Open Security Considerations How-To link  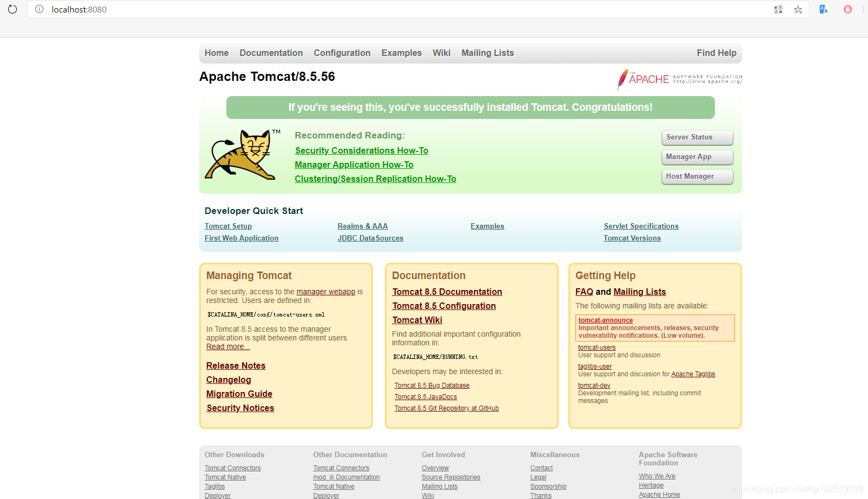[362, 150]
